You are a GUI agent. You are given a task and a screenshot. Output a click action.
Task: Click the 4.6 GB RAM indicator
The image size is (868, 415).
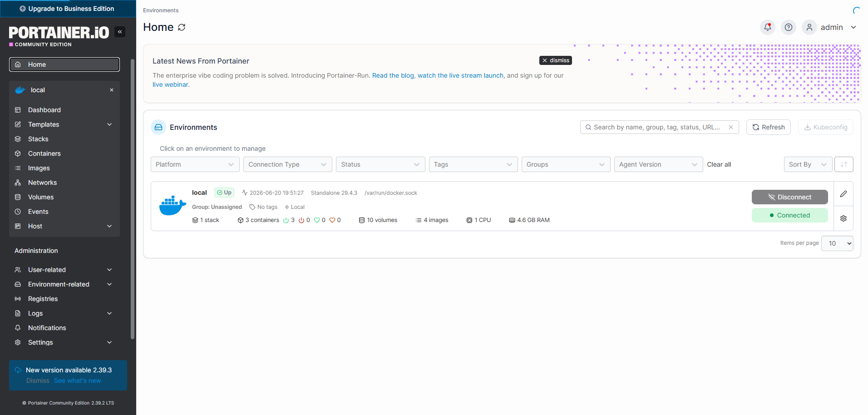[x=529, y=220]
